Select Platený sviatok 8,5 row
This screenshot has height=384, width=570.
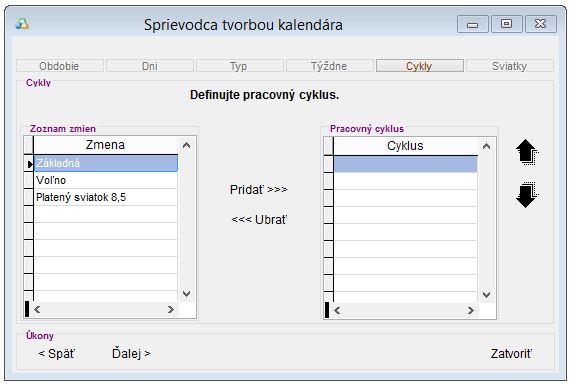[105, 197]
